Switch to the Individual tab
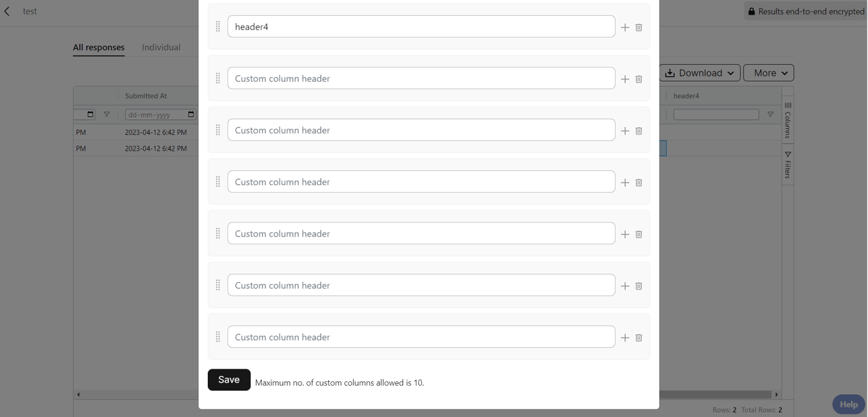The image size is (868, 417). [x=161, y=47]
